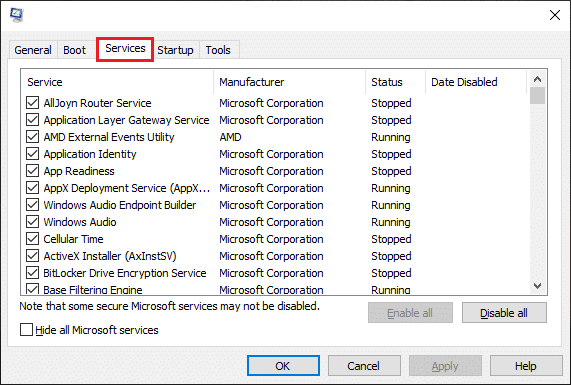Select the AppX Deployment Service name

(127, 188)
